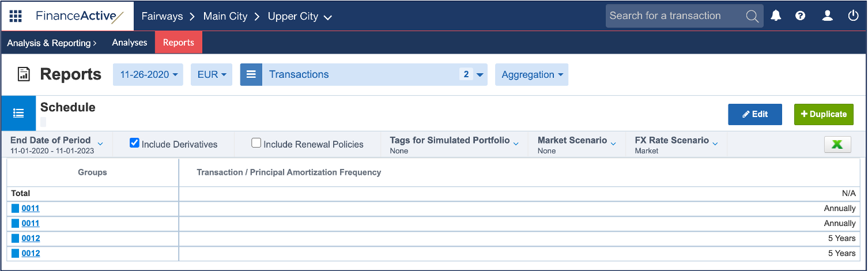Open the apps grid menu icon

pos(16,16)
